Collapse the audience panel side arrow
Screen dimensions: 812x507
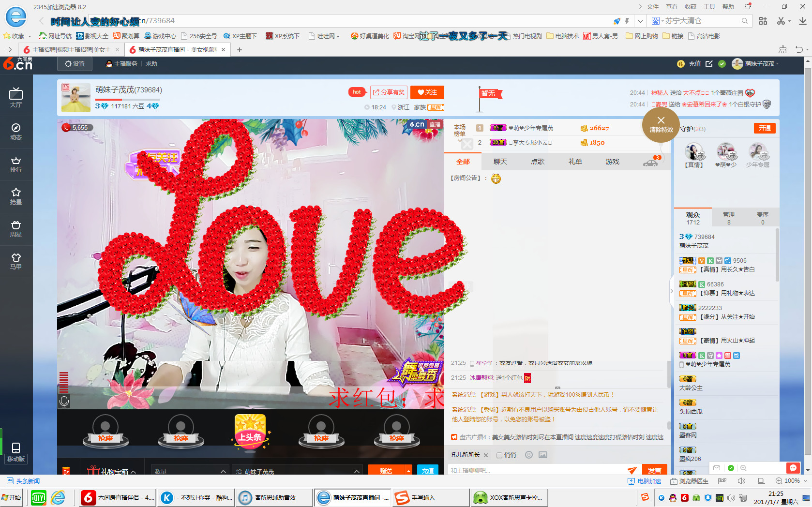pyautogui.click(x=672, y=291)
